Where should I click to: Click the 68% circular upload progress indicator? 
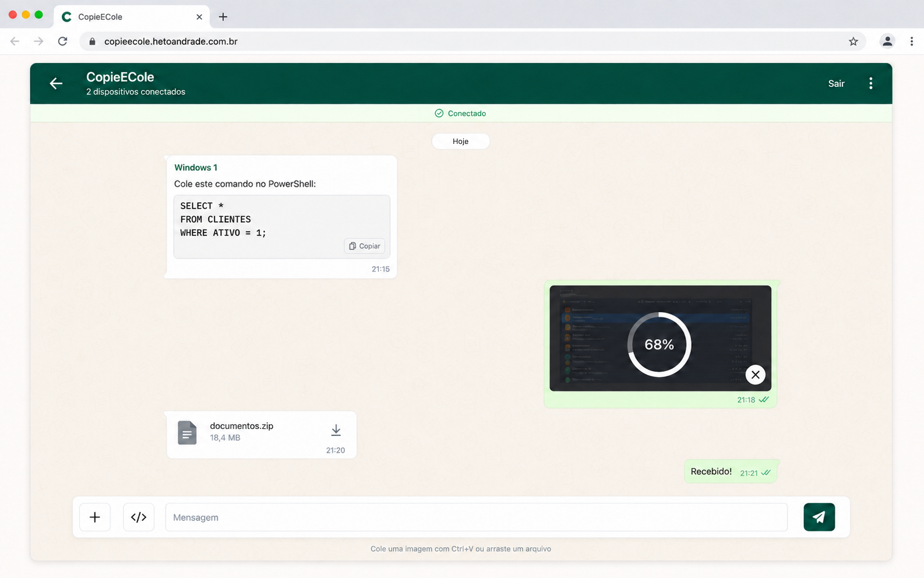point(659,344)
